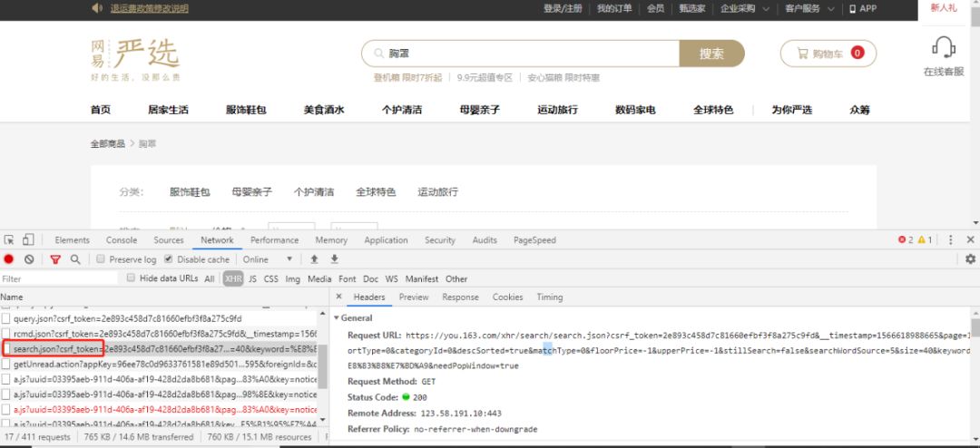Close the DevTools panel
This screenshot has width=980, height=448.
point(970,240)
